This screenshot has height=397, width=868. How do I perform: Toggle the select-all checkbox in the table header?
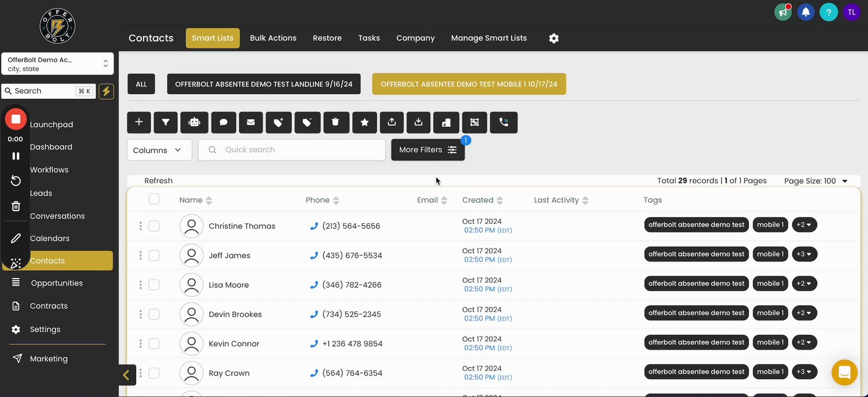(x=154, y=199)
